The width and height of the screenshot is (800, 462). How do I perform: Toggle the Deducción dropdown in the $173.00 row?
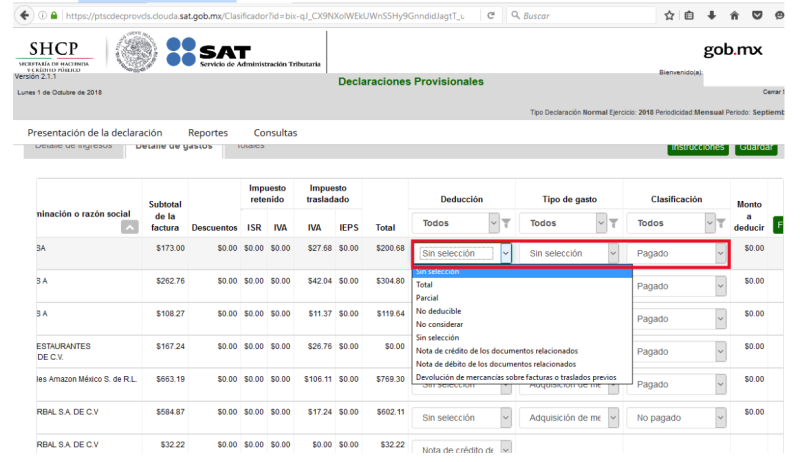click(x=464, y=253)
